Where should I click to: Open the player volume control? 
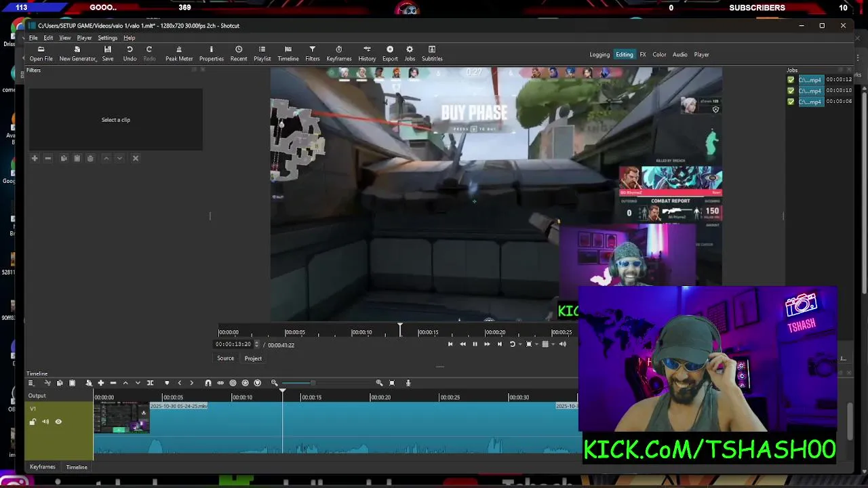click(x=562, y=344)
